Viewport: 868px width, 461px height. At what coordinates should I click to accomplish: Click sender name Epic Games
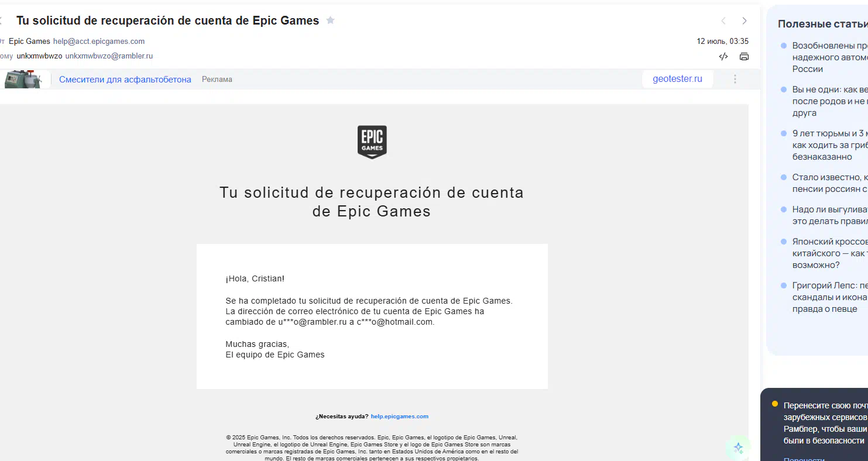[x=29, y=42]
